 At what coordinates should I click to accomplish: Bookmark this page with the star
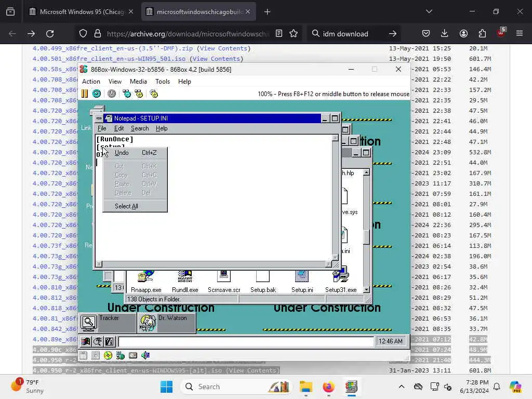pos(294,34)
